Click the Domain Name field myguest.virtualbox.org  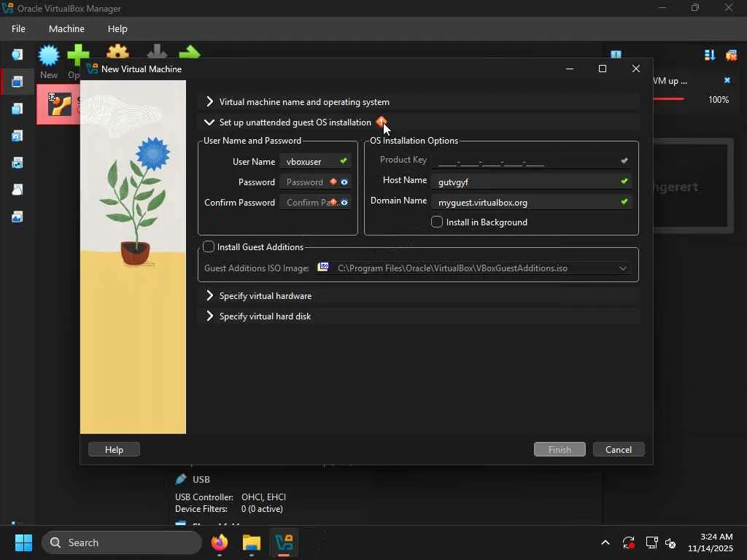531,202
